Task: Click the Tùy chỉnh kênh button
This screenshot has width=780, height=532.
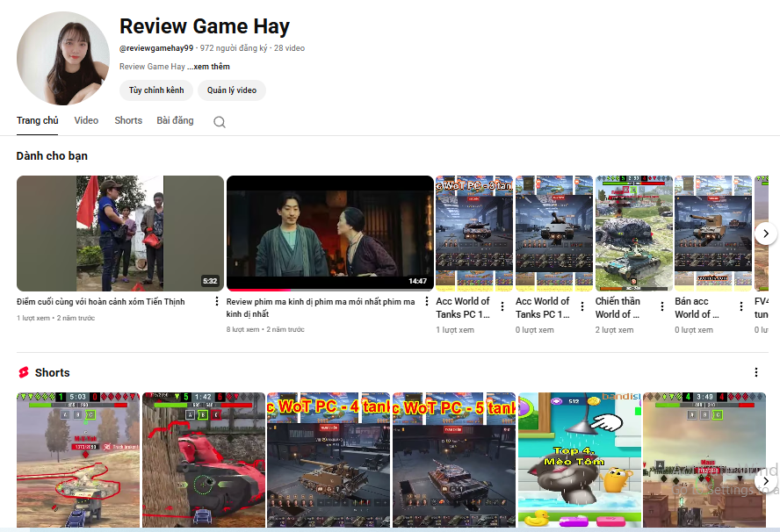Action: [156, 90]
